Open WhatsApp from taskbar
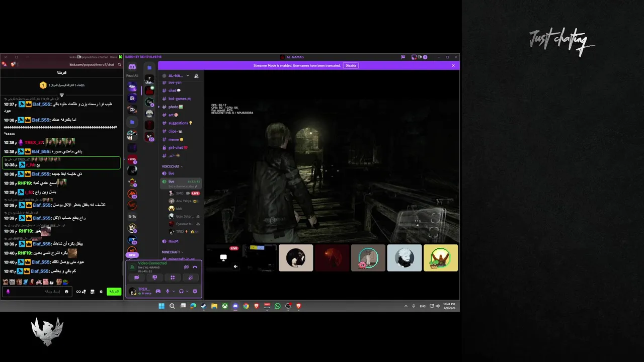 point(277,306)
